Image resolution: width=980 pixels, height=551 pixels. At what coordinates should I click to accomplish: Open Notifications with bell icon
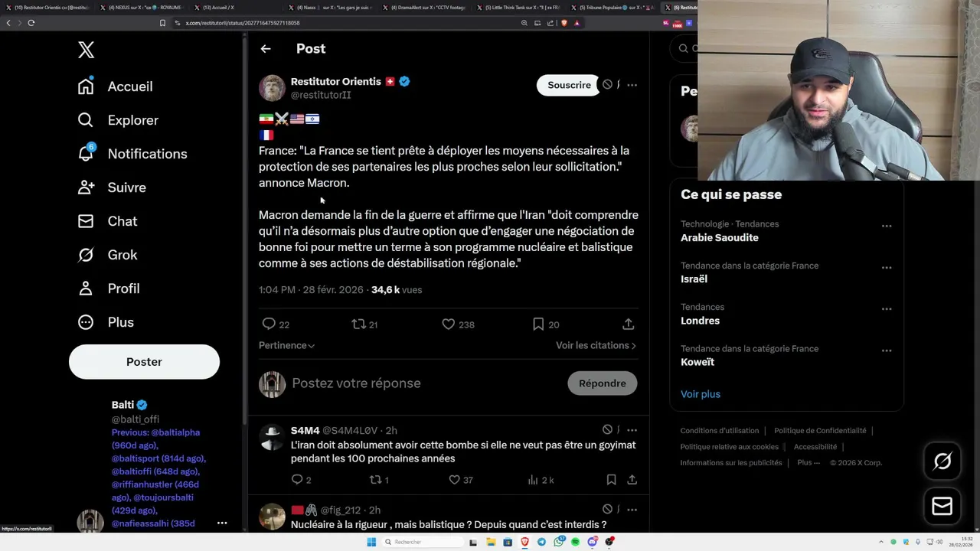132,154
